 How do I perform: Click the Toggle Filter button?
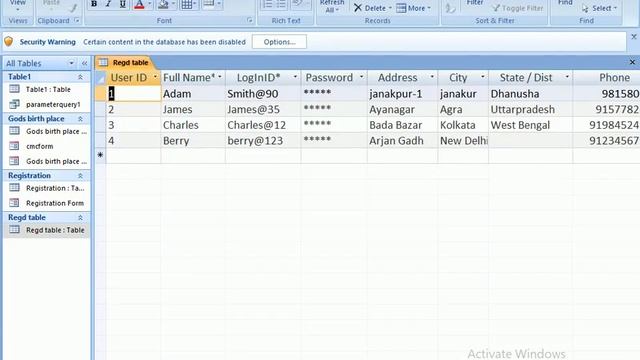[518, 8]
